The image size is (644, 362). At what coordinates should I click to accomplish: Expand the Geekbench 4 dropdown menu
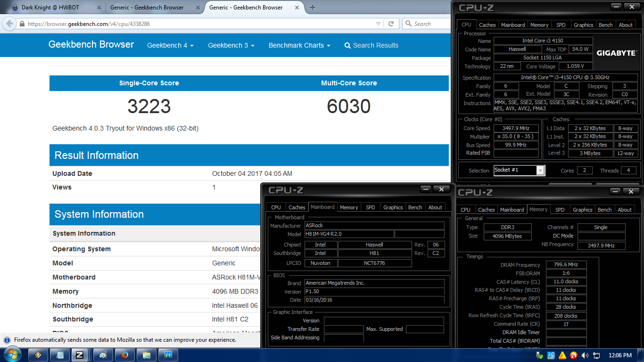coord(170,45)
